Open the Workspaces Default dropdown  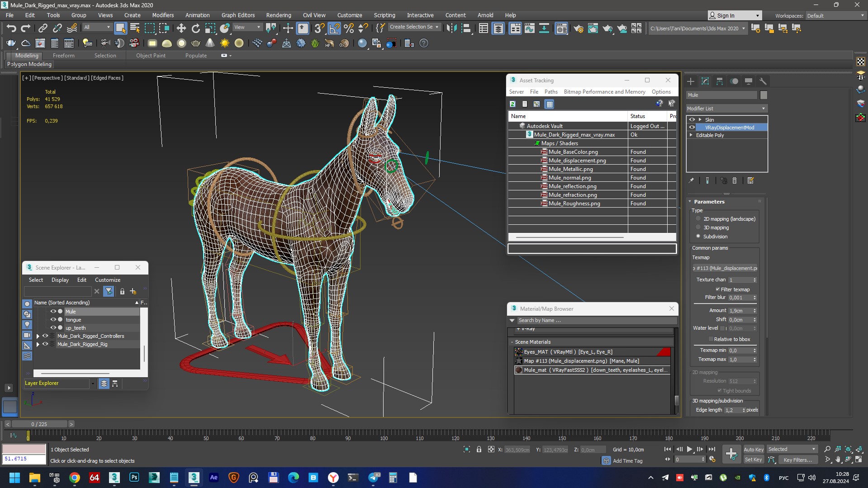pyautogui.click(x=835, y=15)
